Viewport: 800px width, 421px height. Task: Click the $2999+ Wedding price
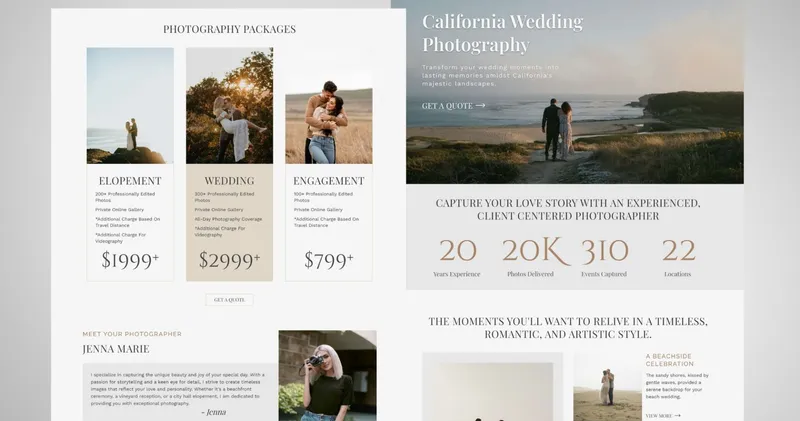coord(230,260)
